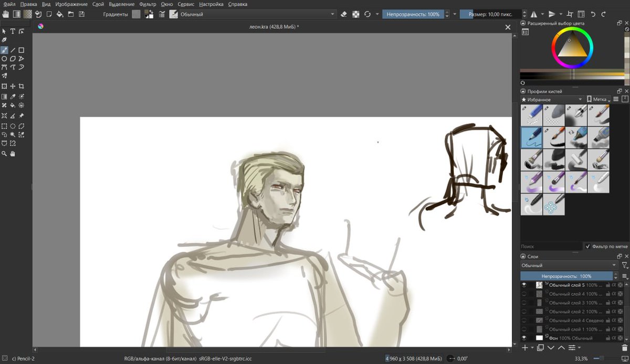Toggle eraser mode in top toolbar
Screen dimensions: 630x364
(344, 14)
